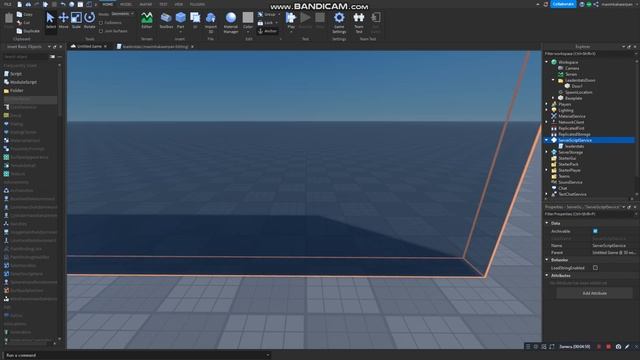640x360 pixels.
Task: Close the Untitled Game tab
Action: (105, 47)
